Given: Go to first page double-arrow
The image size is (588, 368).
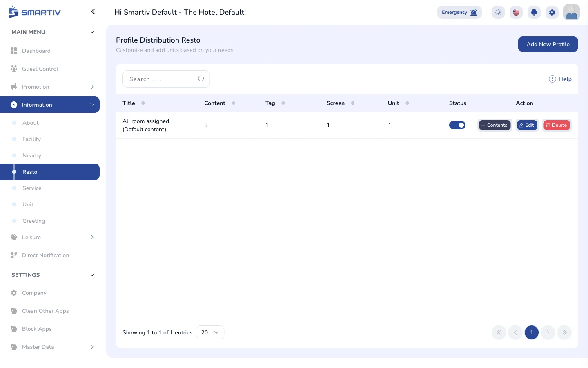Looking at the screenshot, I should (499, 332).
